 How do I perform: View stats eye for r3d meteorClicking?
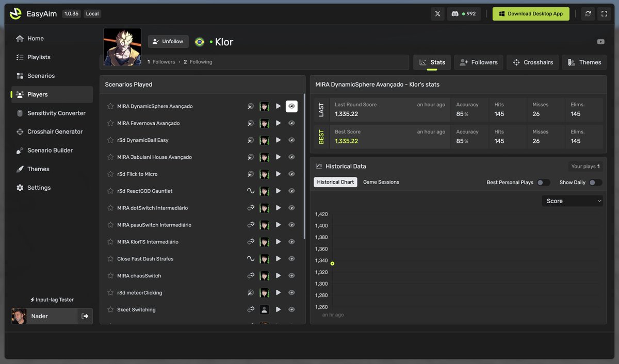[291, 292]
